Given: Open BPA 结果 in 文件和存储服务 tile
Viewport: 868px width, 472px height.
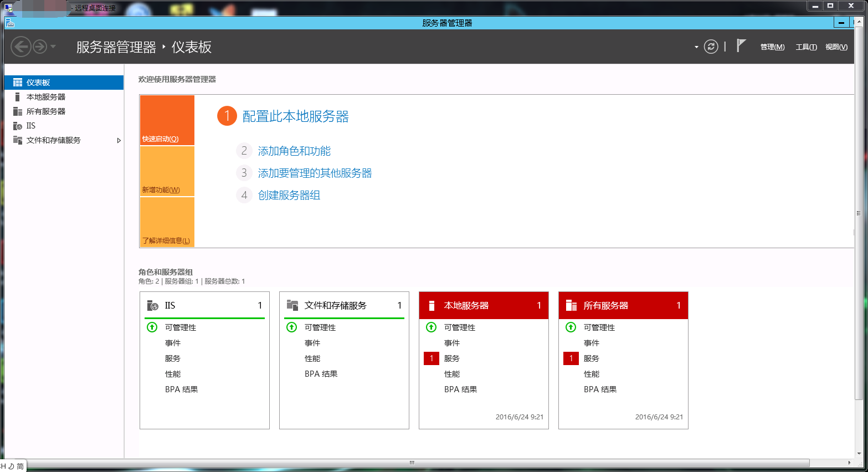Looking at the screenshot, I should 321,374.
